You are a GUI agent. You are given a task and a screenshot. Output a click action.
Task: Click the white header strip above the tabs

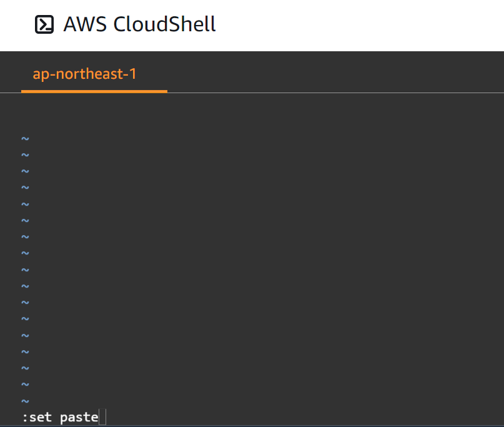point(312,25)
